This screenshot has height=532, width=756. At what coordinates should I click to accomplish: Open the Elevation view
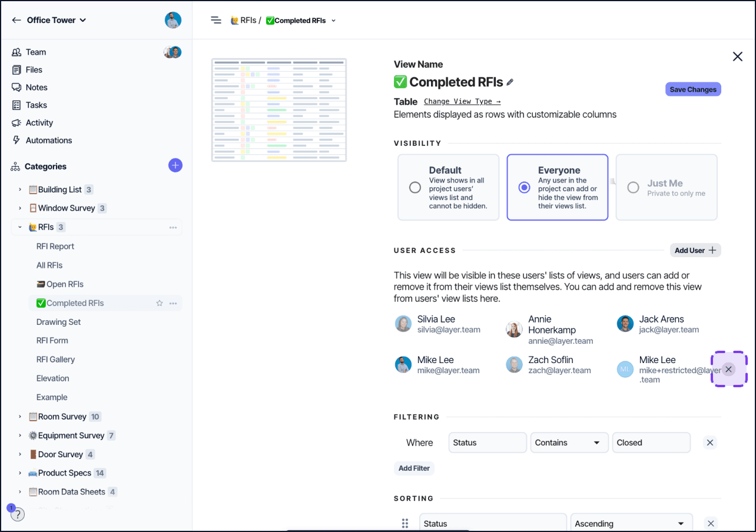coord(53,378)
